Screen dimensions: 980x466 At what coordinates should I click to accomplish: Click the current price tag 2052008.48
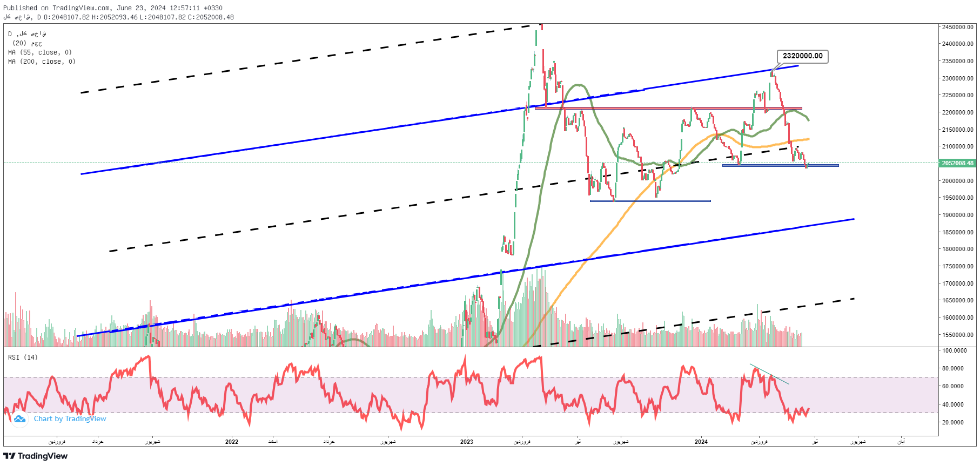tap(957, 163)
